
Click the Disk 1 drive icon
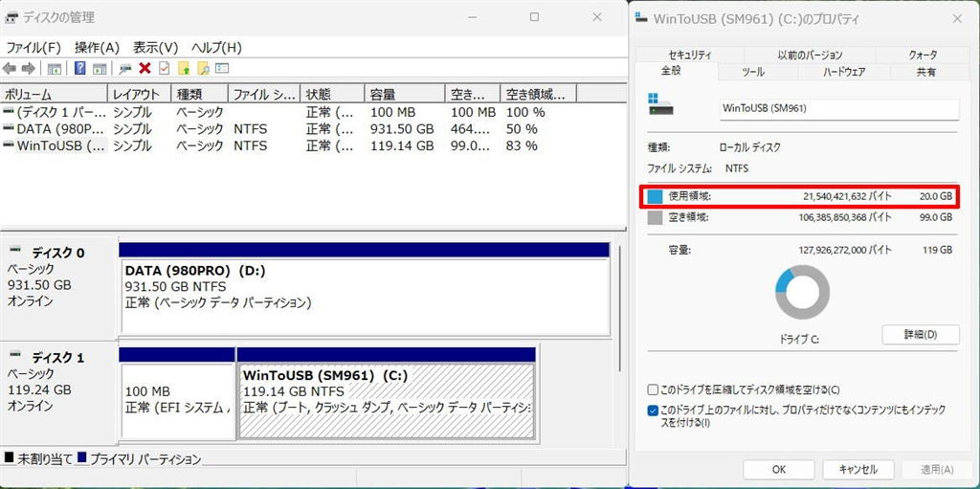[x=15, y=356]
